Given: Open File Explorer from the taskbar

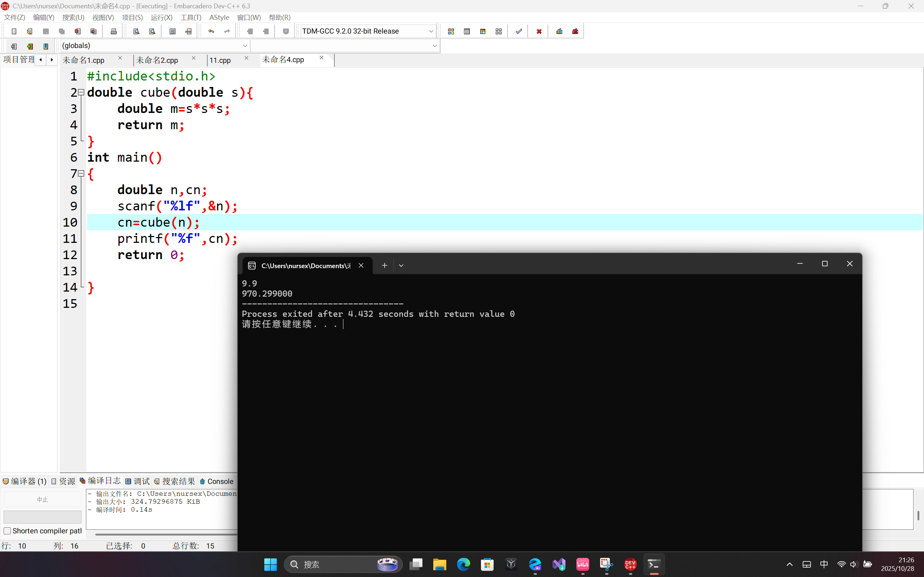Looking at the screenshot, I should pyautogui.click(x=439, y=564).
